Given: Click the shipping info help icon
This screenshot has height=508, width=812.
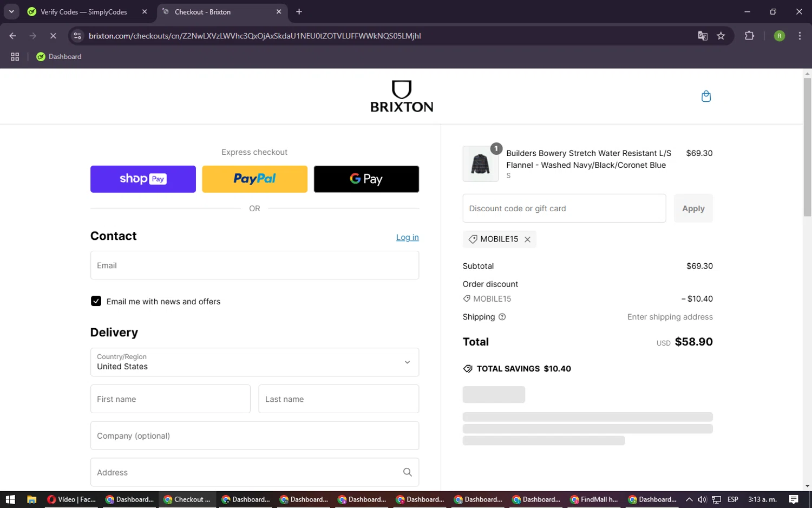Looking at the screenshot, I should (x=502, y=317).
